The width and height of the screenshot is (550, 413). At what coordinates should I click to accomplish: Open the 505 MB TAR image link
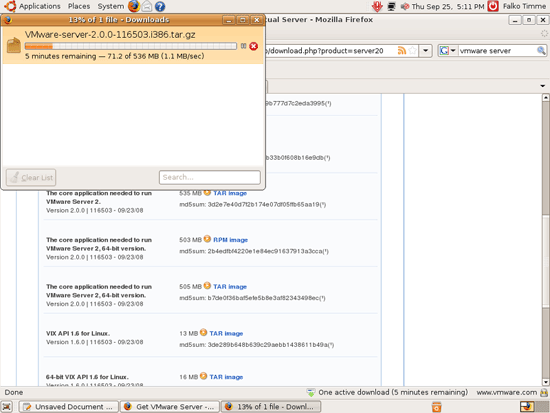(230, 287)
